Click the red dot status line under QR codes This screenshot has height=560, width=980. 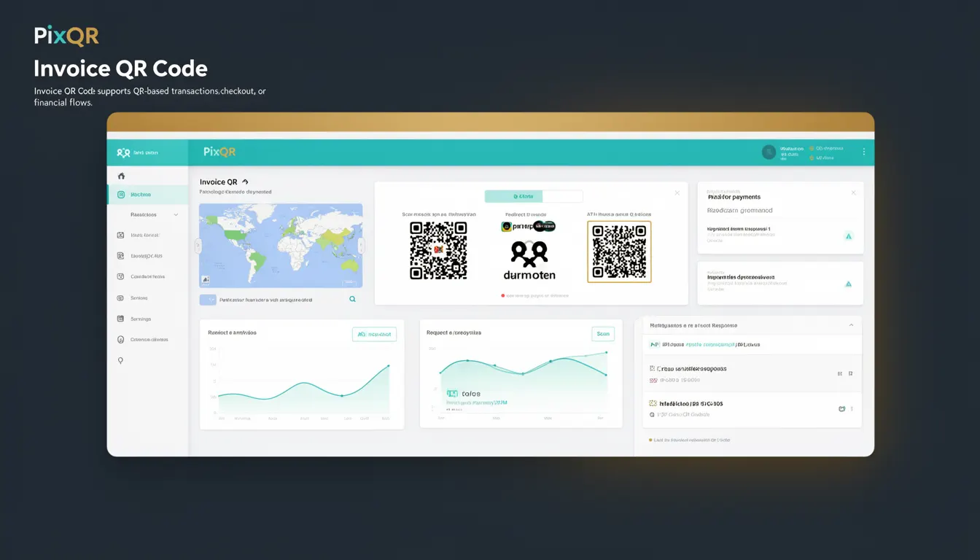click(534, 296)
